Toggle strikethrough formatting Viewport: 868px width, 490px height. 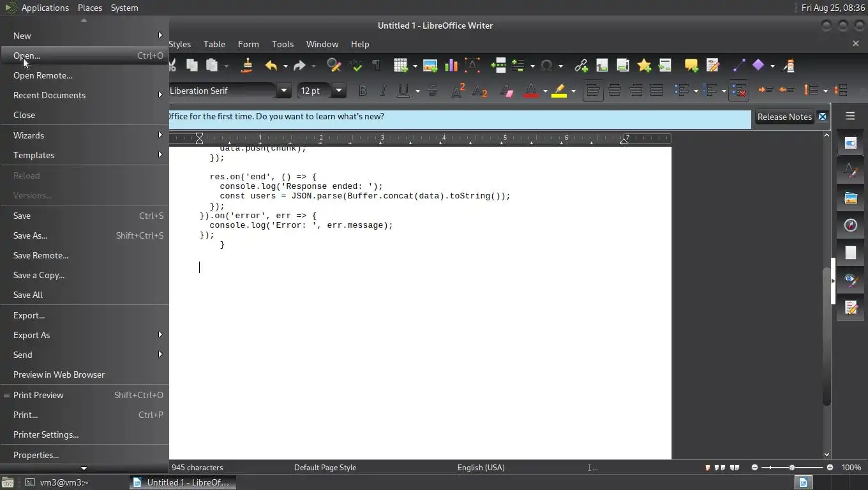point(433,91)
